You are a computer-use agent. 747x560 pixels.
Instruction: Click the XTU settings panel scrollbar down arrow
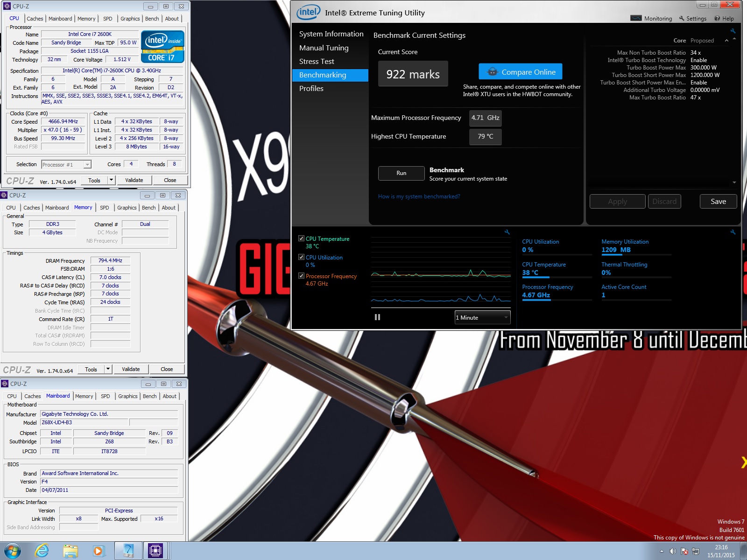tap(734, 182)
